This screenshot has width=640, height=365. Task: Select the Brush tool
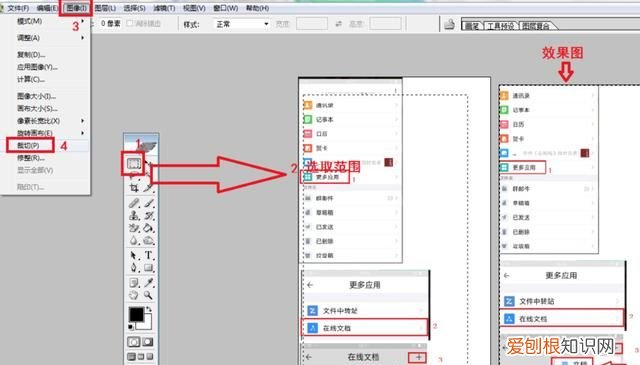tap(149, 203)
